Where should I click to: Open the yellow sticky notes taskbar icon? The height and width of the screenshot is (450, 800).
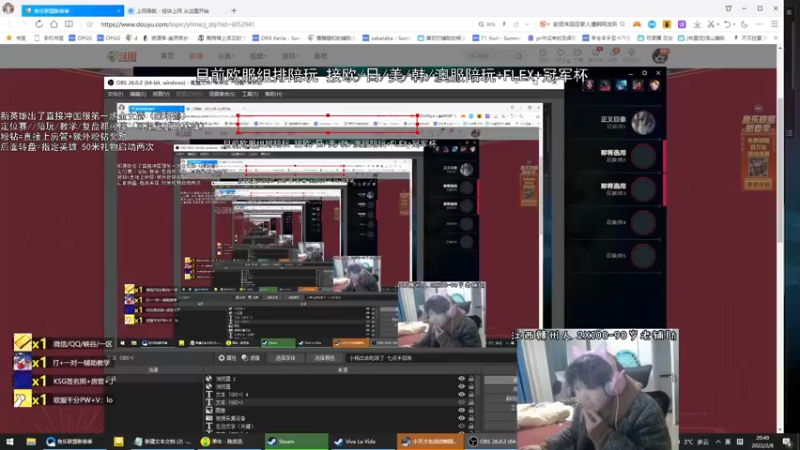point(118,441)
